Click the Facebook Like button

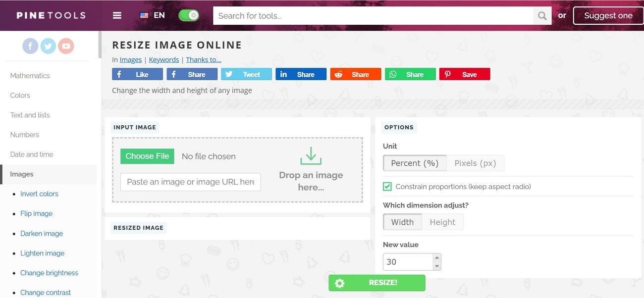point(137,74)
